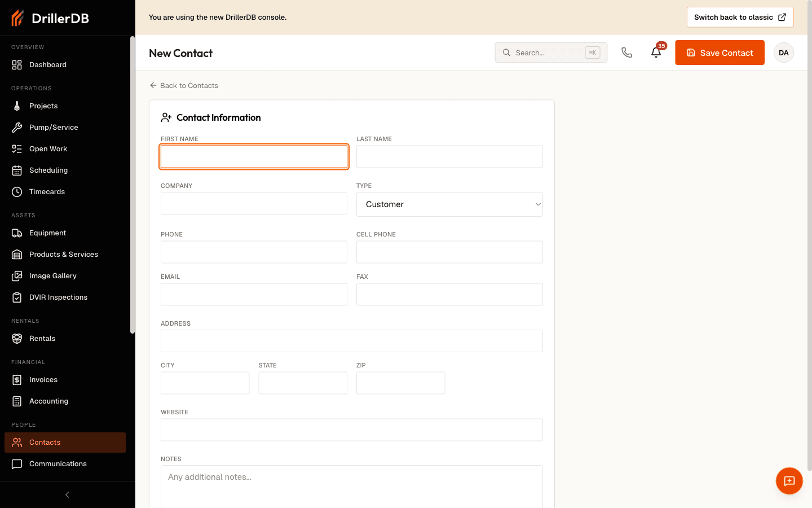Navigate to Scheduling
The height and width of the screenshot is (508, 812).
[x=65, y=170]
